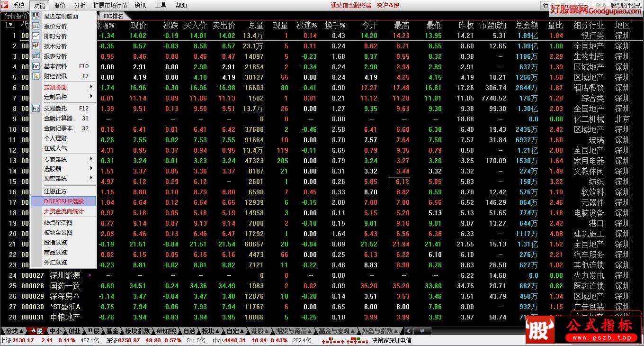Sort by the 总金额 column header
The width and height of the screenshot is (644, 346).
tap(527, 25)
